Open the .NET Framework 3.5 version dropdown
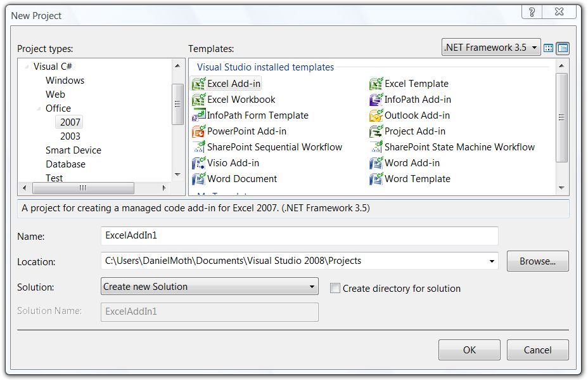This screenshot has height=380, width=588. pos(491,48)
